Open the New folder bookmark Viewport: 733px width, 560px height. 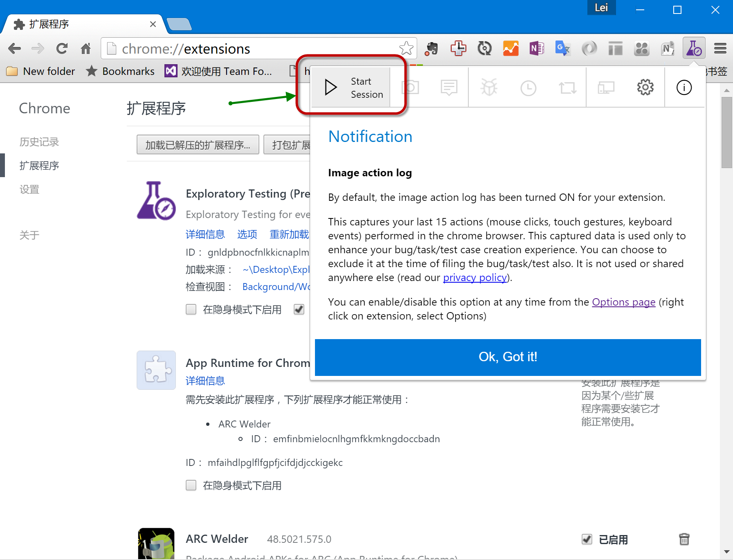tap(41, 71)
